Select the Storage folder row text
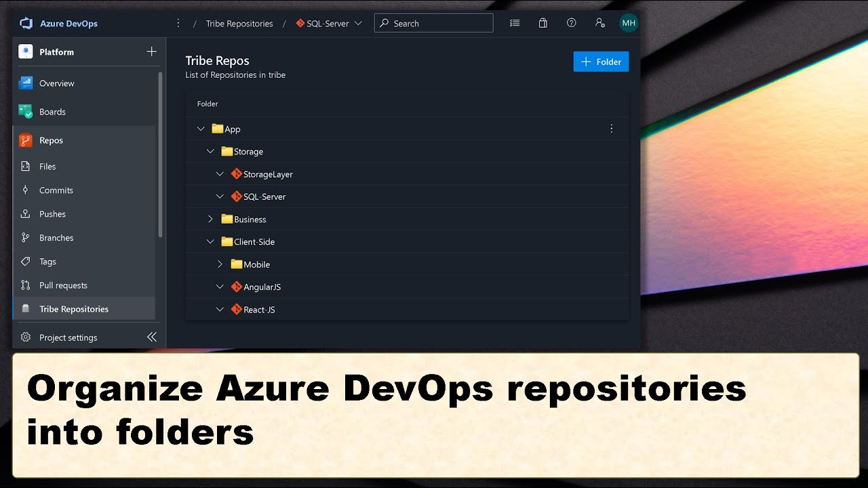868x488 pixels. 248,152
